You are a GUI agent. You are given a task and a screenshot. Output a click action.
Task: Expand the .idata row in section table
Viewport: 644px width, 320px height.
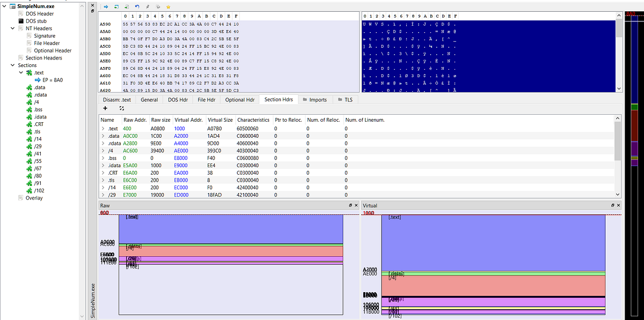click(103, 166)
